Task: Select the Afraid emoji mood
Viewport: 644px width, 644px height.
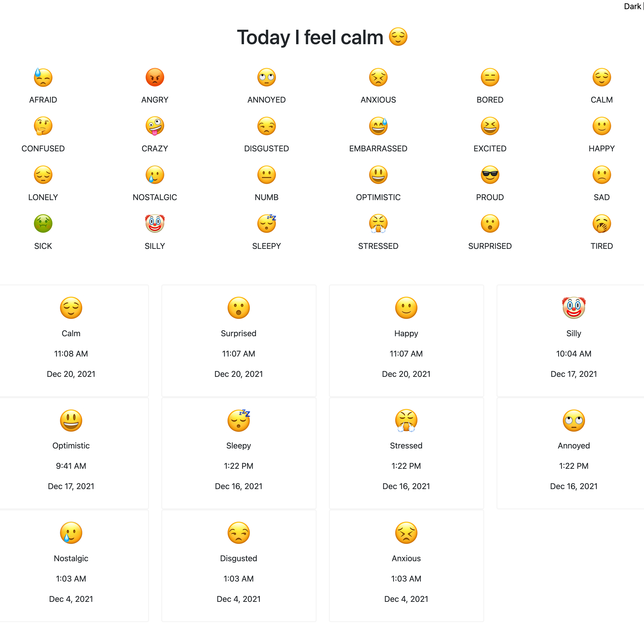Action: (43, 77)
